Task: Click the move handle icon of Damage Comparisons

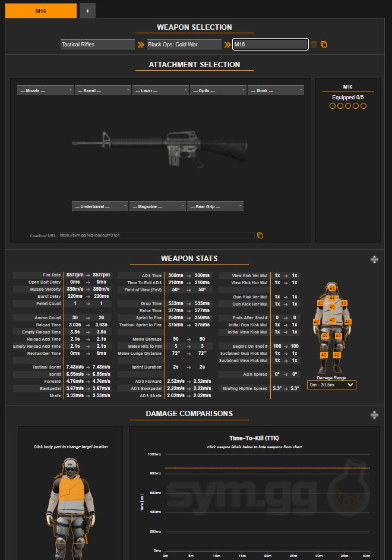Action: 374,414
